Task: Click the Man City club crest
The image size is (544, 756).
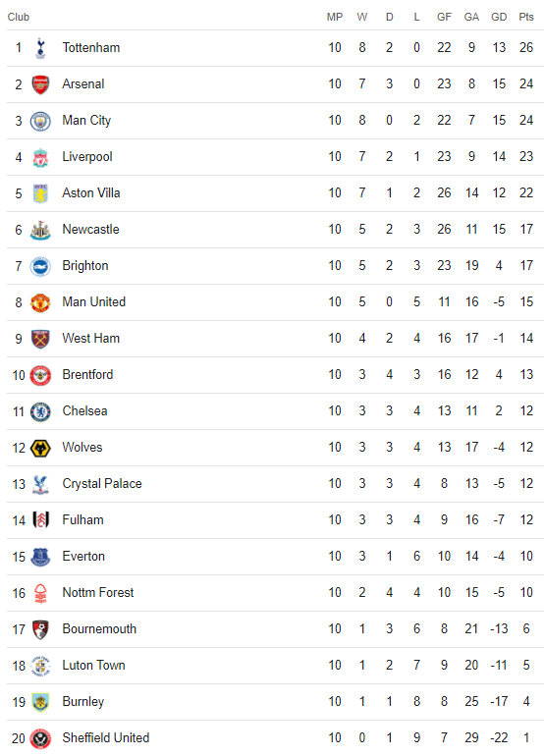Action: tap(40, 121)
